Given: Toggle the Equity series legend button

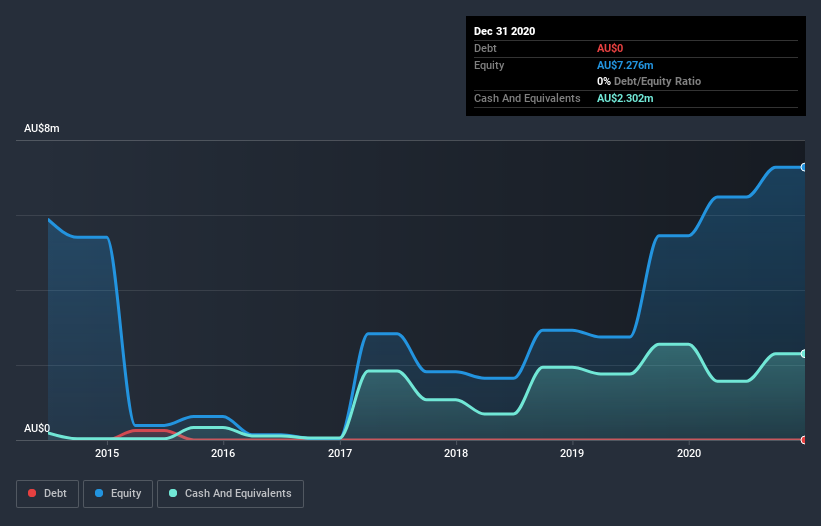Looking at the screenshot, I should (118, 494).
